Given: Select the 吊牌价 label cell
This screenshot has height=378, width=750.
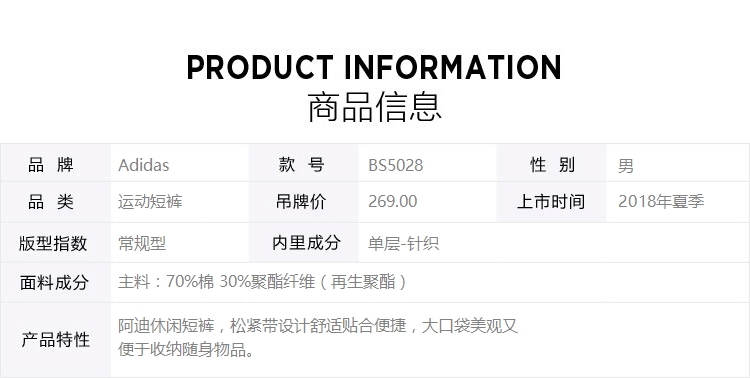Looking at the screenshot, I should tap(304, 202).
